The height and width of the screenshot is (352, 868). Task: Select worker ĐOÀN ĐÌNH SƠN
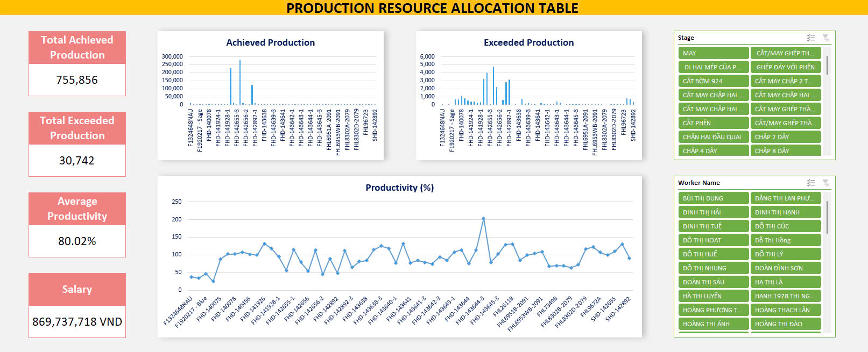[x=785, y=268]
